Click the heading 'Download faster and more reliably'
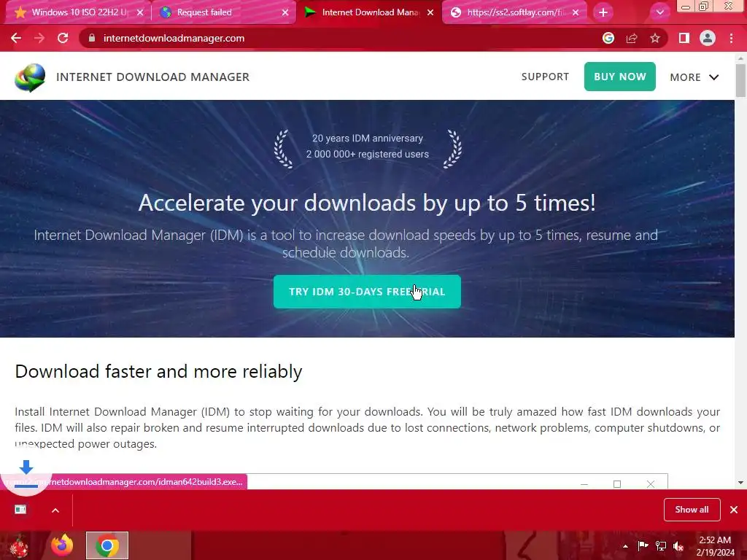This screenshot has width=747, height=560. tap(158, 371)
